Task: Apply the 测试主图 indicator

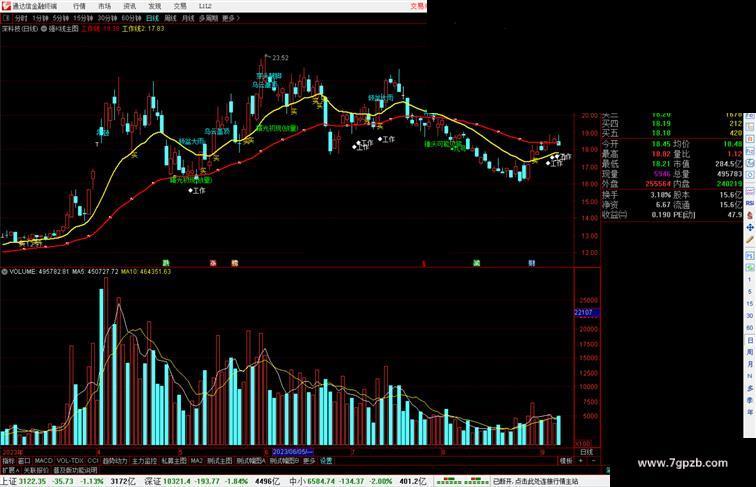Action: [220, 461]
